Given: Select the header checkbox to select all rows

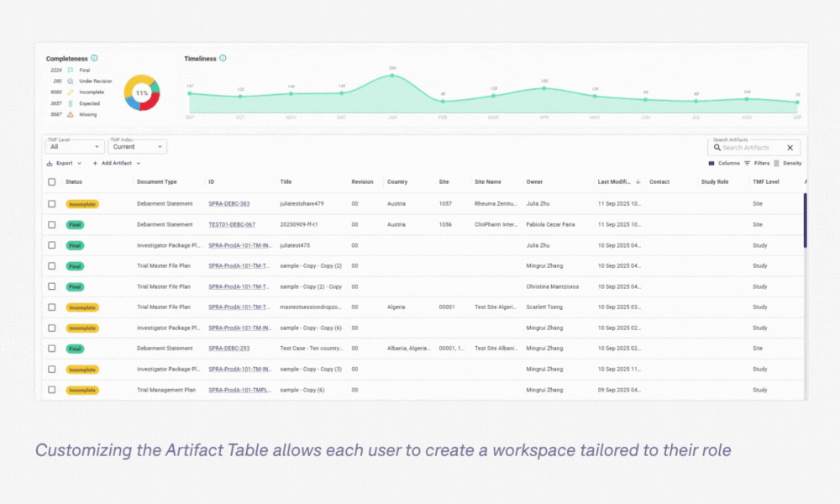Looking at the screenshot, I should pos(52,181).
